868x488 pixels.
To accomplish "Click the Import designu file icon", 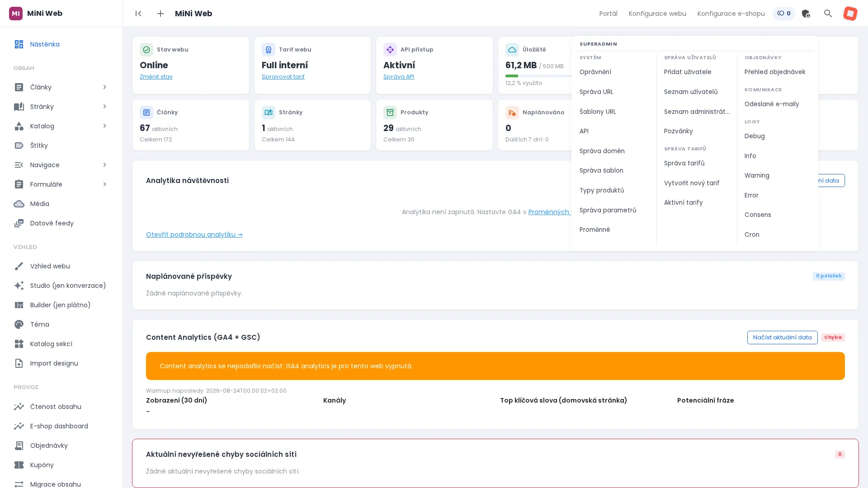I will (19, 363).
